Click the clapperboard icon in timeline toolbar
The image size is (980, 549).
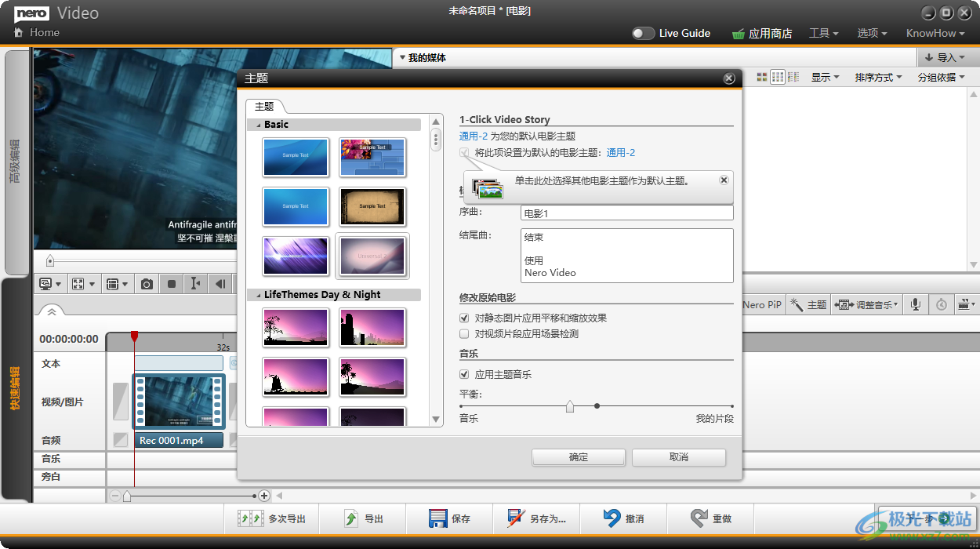966,304
